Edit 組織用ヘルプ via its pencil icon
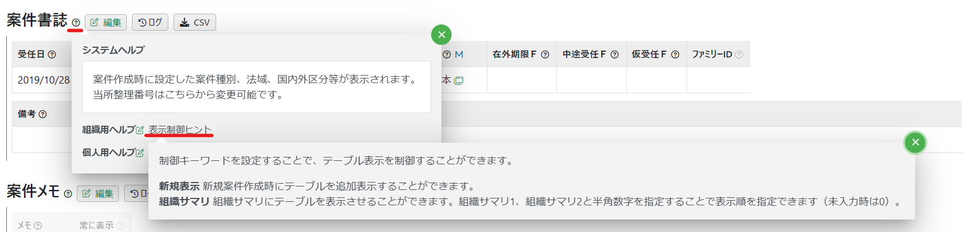Viewport: 980px width, 232px height. tap(140, 130)
